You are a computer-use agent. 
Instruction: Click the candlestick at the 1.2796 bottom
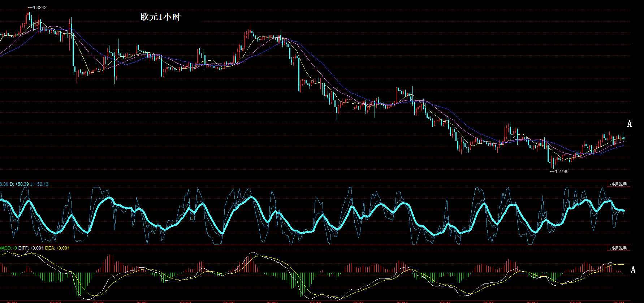click(x=550, y=164)
